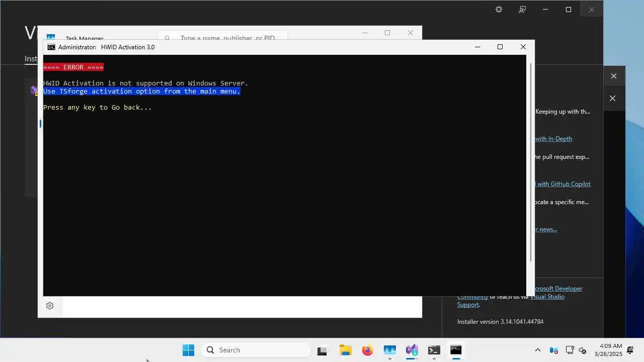Viewport: 644px width, 362px height.
Task: Click the HWID Activation console title icon
Action: click(51, 47)
